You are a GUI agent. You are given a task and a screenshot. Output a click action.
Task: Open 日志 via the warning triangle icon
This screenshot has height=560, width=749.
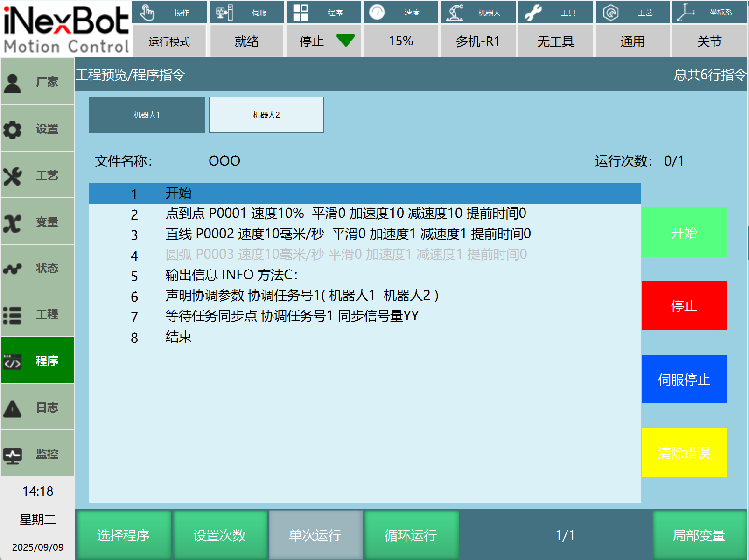13,408
